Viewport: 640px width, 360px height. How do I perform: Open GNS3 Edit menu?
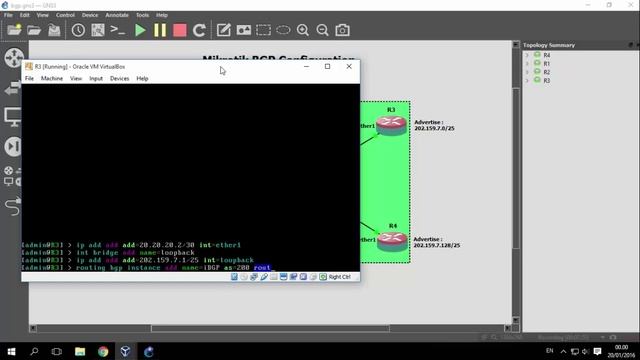[25, 15]
